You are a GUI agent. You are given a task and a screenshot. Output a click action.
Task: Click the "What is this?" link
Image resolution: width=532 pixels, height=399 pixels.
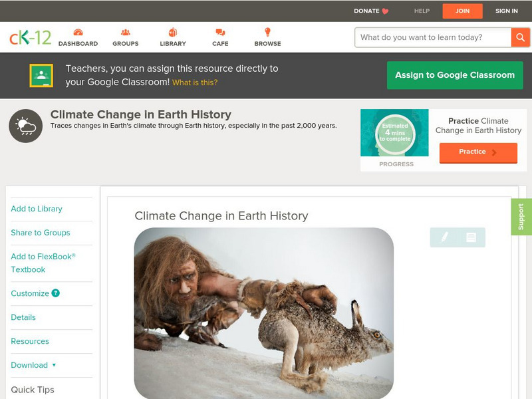coord(195,82)
